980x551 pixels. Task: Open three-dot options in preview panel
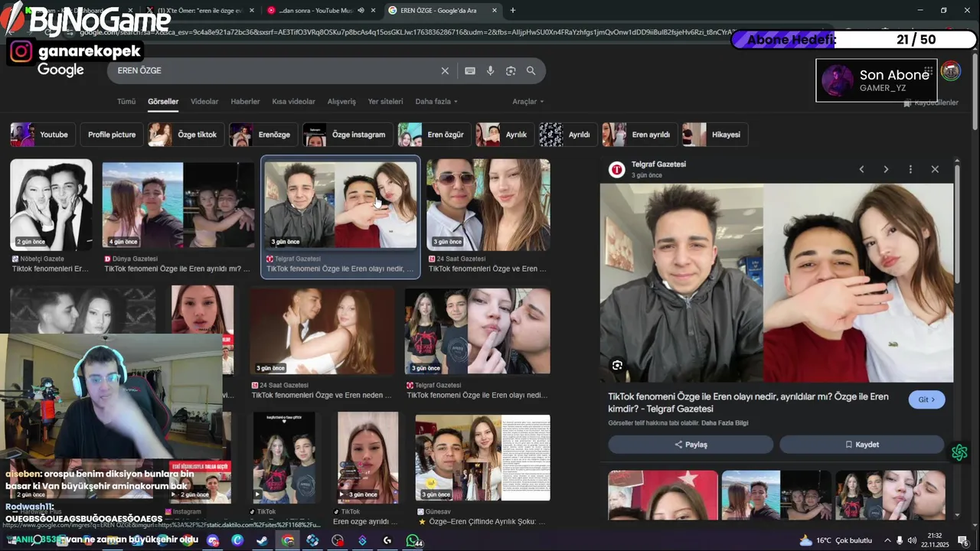(x=910, y=169)
